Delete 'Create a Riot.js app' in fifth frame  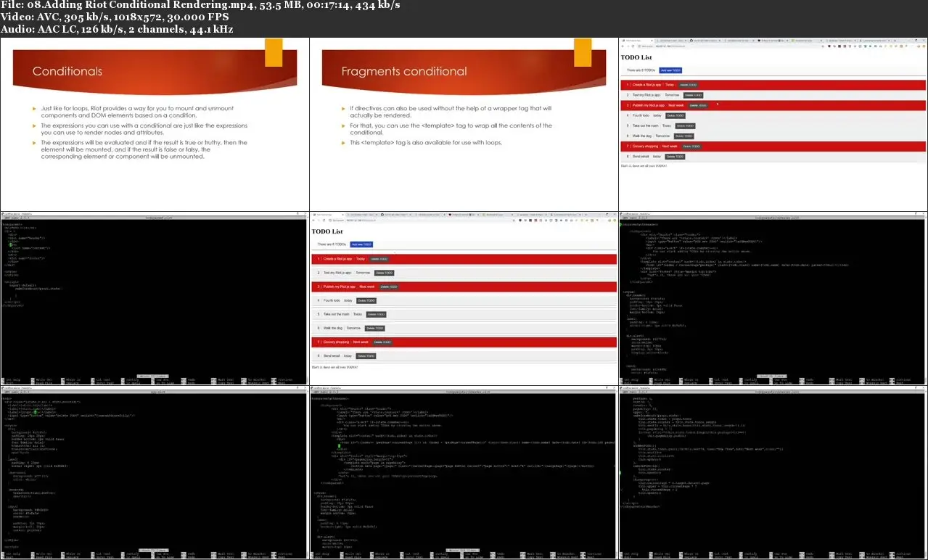379,259
